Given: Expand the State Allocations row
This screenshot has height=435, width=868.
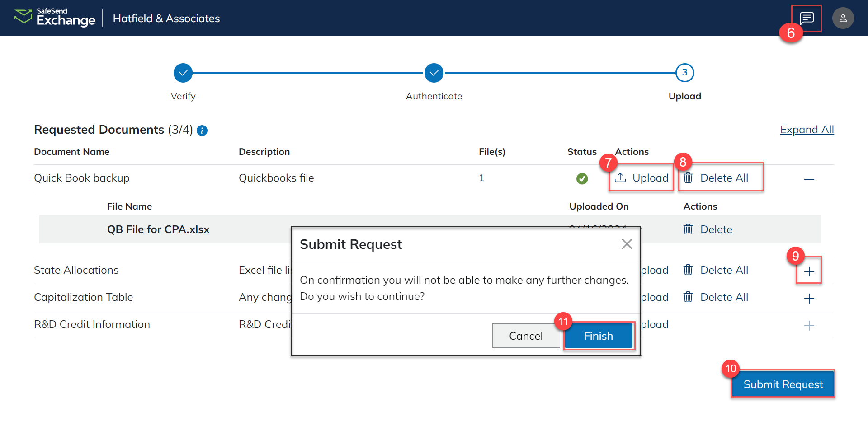Looking at the screenshot, I should coord(809,271).
